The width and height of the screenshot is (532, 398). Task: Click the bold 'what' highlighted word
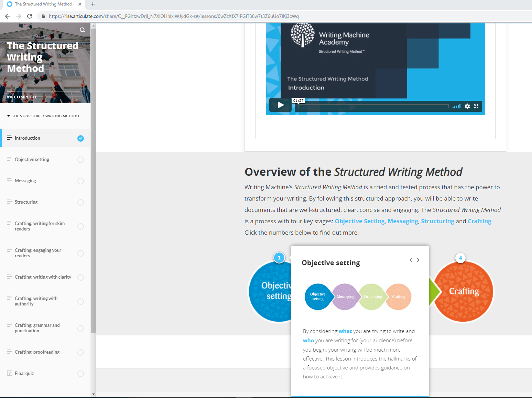[x=345, y=331]
